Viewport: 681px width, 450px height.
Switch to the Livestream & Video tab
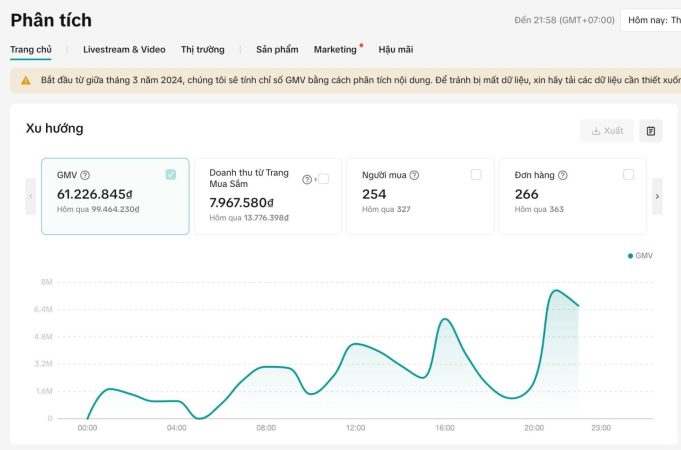coord(124,49)
